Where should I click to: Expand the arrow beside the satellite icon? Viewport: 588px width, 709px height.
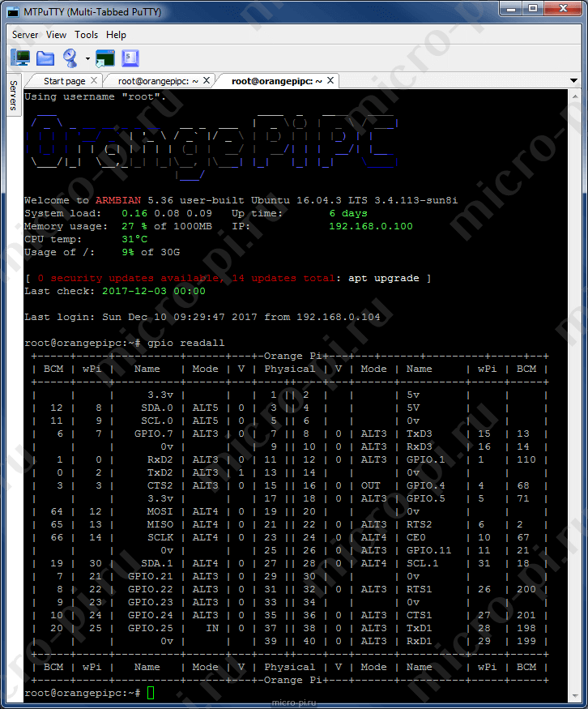(x=87, y=58)
